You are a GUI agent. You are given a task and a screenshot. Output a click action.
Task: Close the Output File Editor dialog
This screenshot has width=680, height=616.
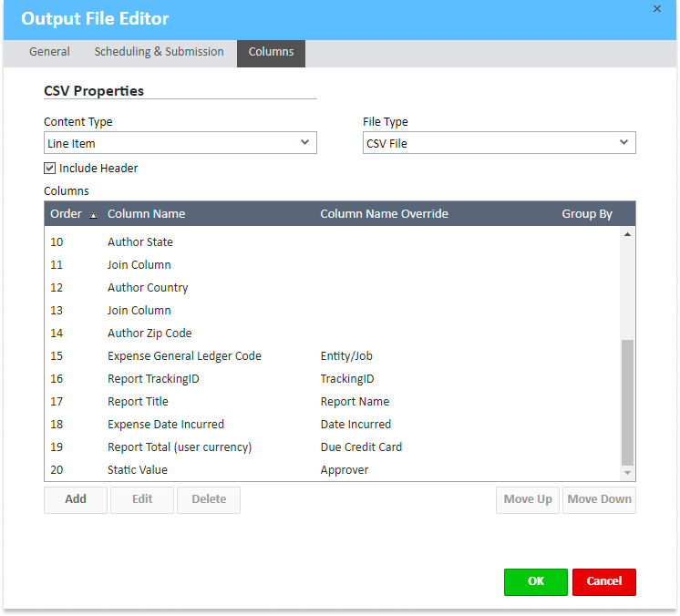tap(657, 9)
